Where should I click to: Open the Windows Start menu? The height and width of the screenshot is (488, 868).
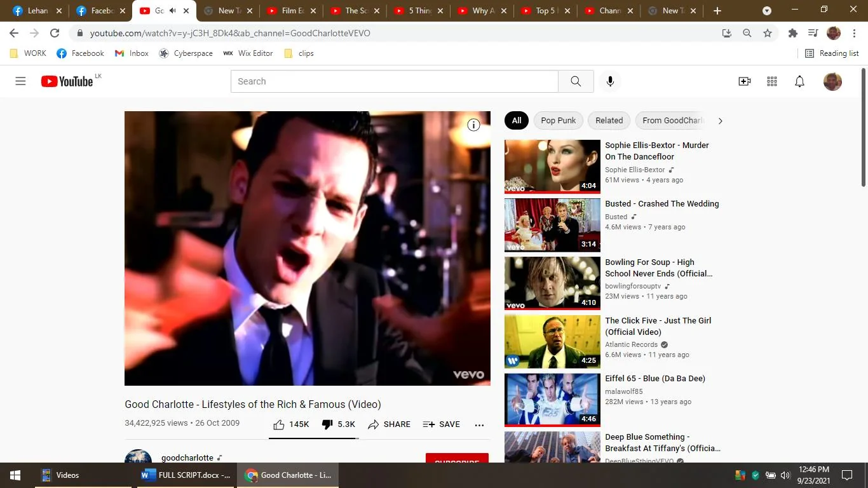tap(15, 475)
